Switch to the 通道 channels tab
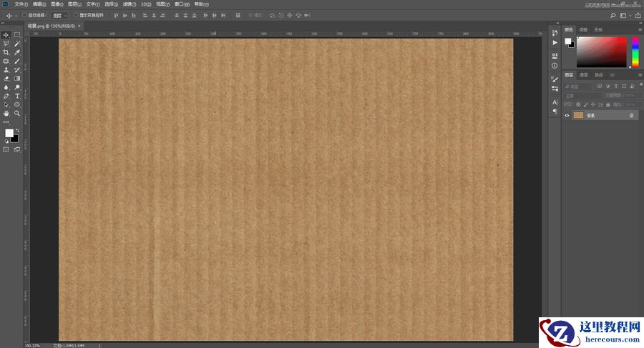Screen dimensions: 644x348 (x=583, y=74)
